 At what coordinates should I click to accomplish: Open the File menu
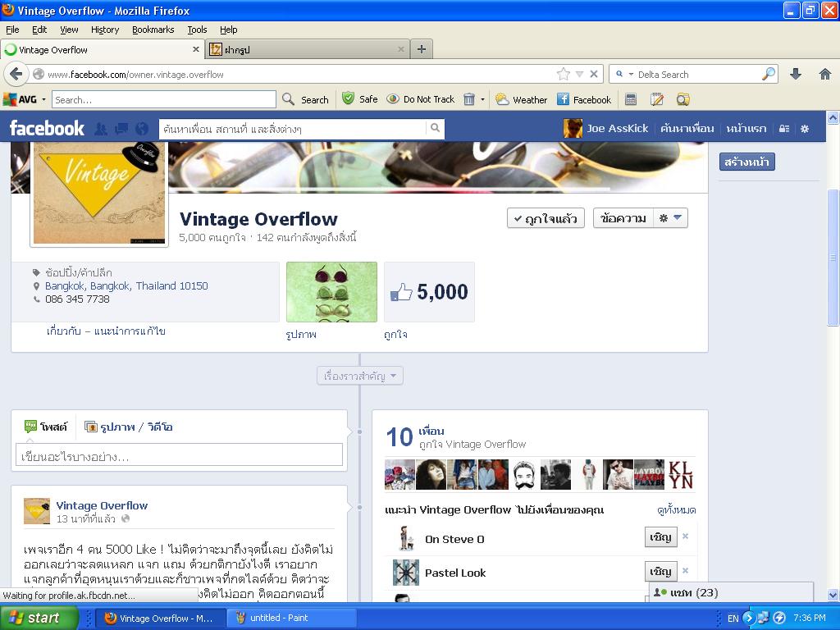pos(12,30)
